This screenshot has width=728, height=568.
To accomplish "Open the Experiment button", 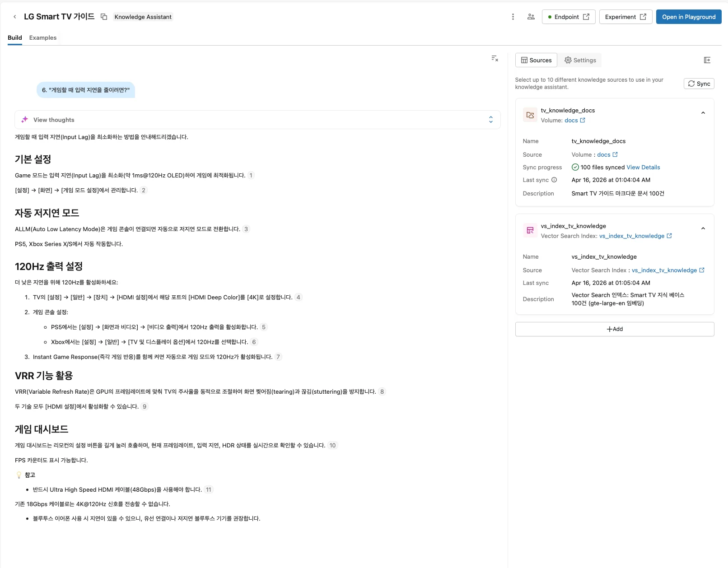I will click(625, 17).
